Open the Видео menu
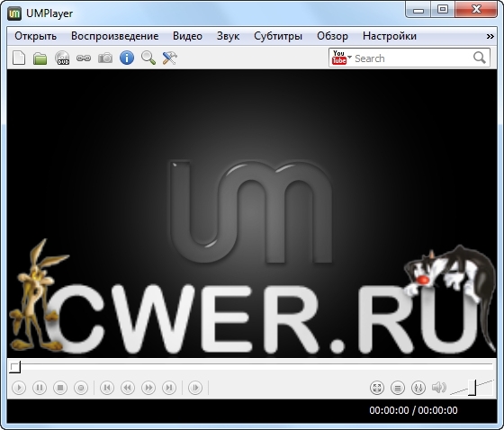Image resolution: width=504 pixels, height=430 pixels. click(x=187, y=36)
